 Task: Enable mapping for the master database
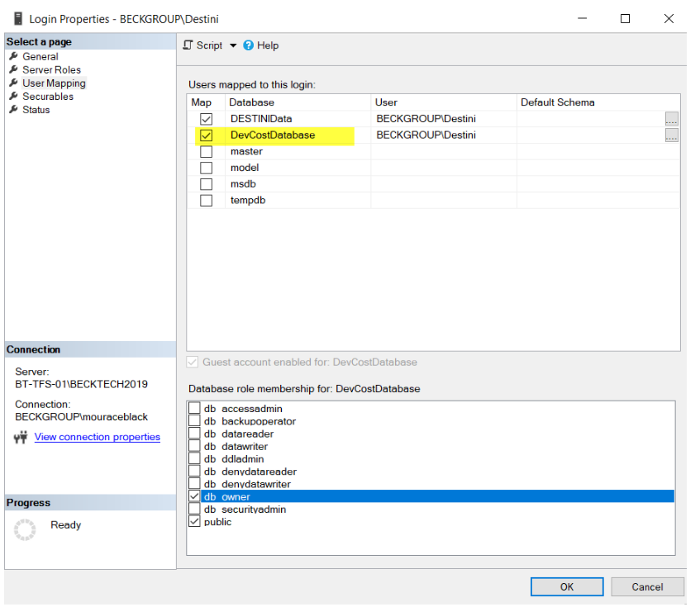click(x=205, y=151)
